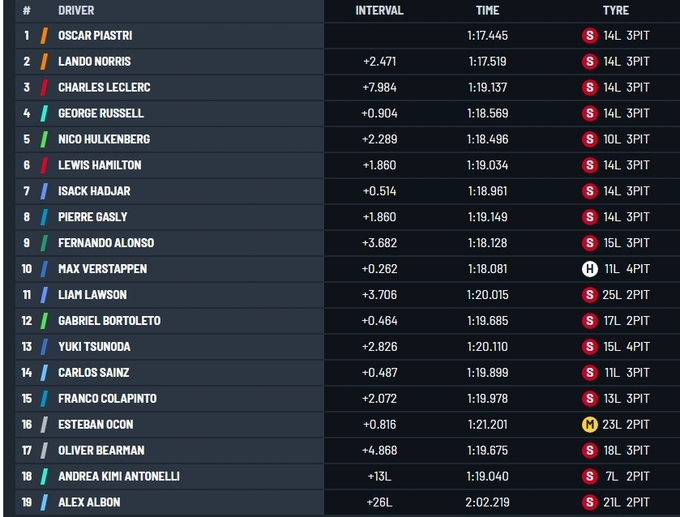Click Charles Leclerc's soft tyre icon

tap(590, 87)
